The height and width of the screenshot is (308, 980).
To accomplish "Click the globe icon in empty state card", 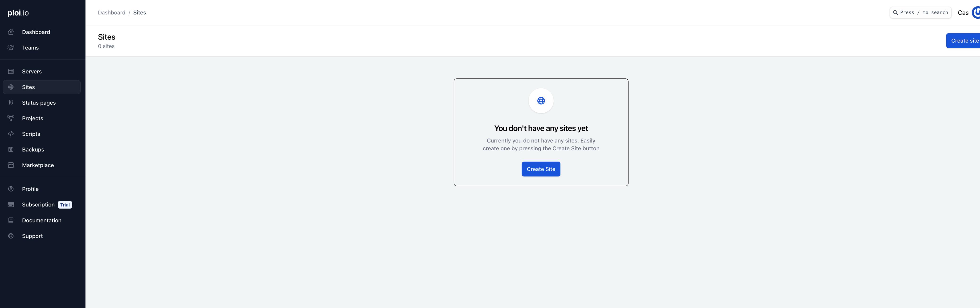I will tap(541, 101).
